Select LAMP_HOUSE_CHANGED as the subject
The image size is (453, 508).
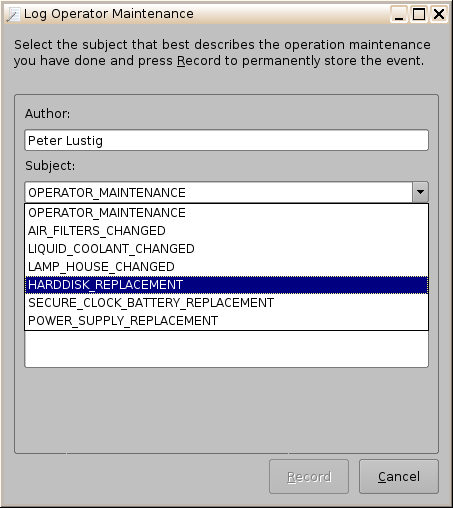pyautogui.click(x=227, y=267)
